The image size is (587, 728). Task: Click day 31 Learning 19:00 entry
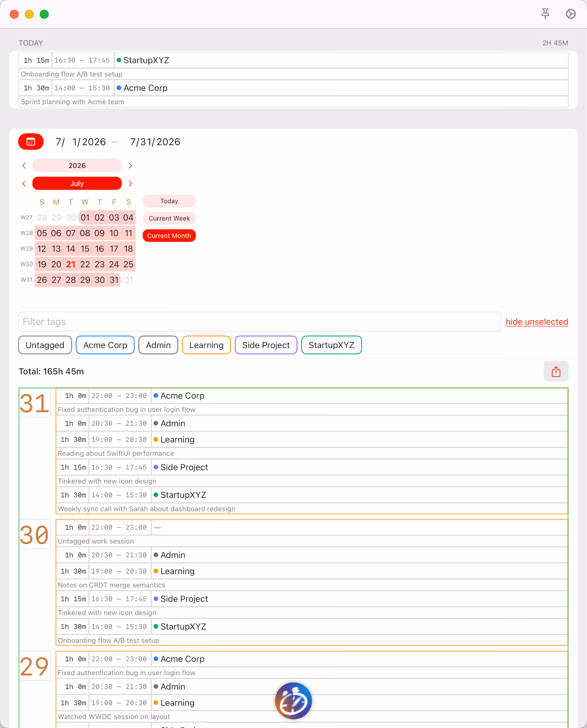click(x=312, y=440)
